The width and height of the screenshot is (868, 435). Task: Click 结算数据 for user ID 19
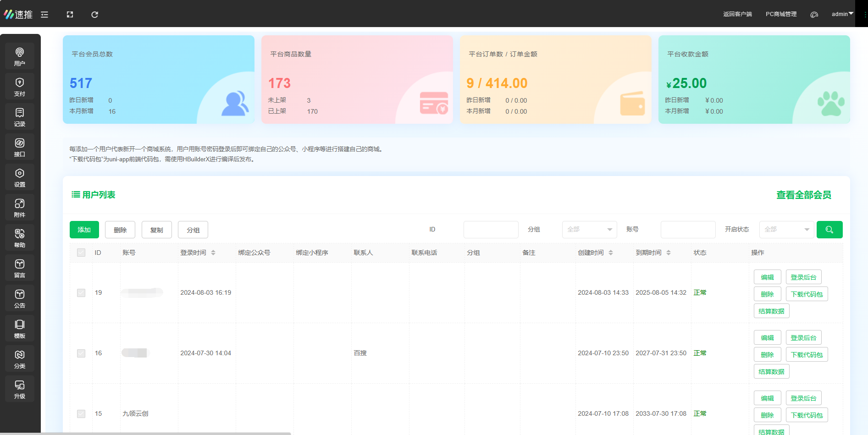coord(772,311)
